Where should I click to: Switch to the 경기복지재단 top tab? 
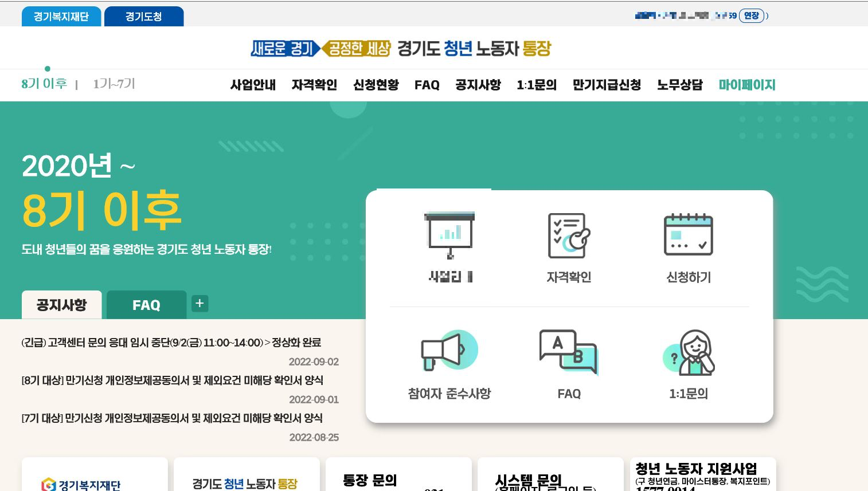61,17
